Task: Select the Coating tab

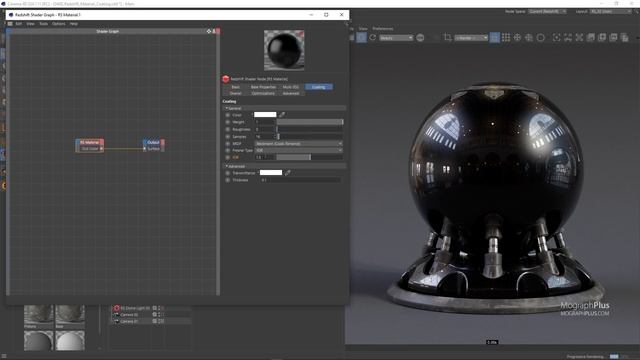Action: pos(319,87)
